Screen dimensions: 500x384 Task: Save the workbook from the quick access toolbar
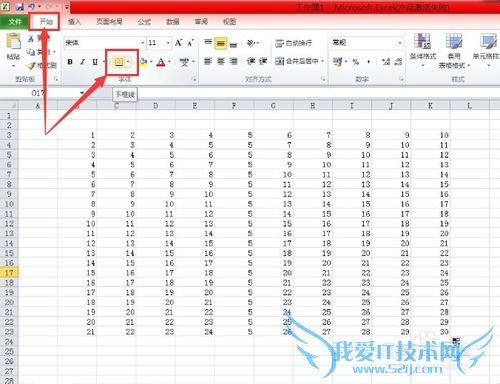click(x=19, y=6)
